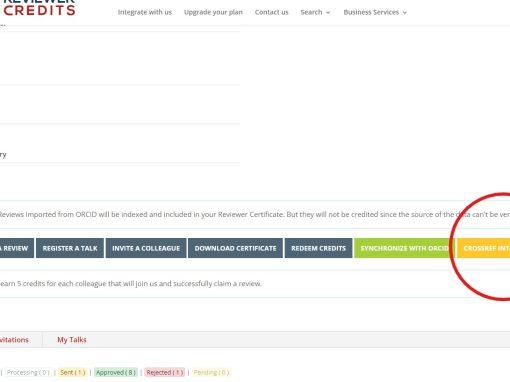This screenshot has width=510, height=382.
Task: Filter by Processing (0) status
Action: point(28,372)
